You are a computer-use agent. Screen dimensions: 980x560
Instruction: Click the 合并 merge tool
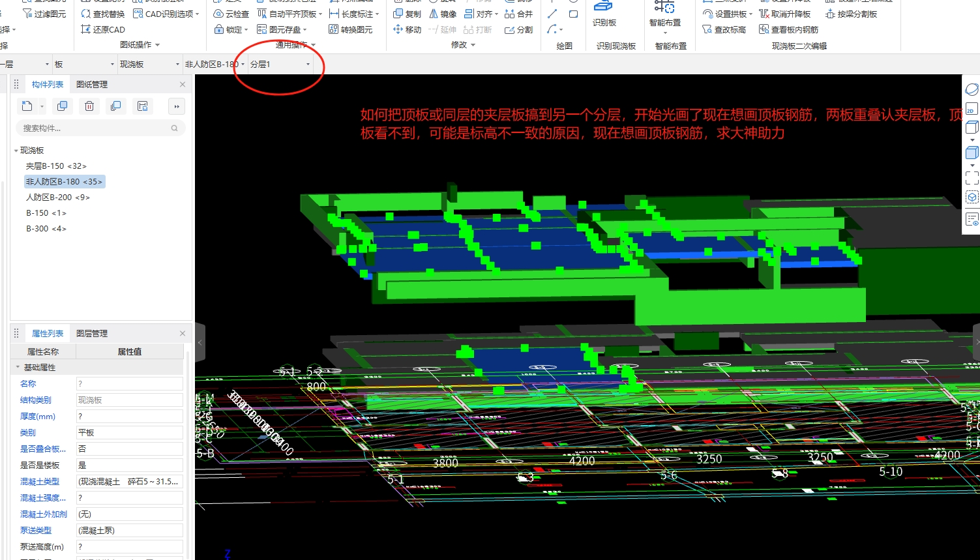(519, 14)
